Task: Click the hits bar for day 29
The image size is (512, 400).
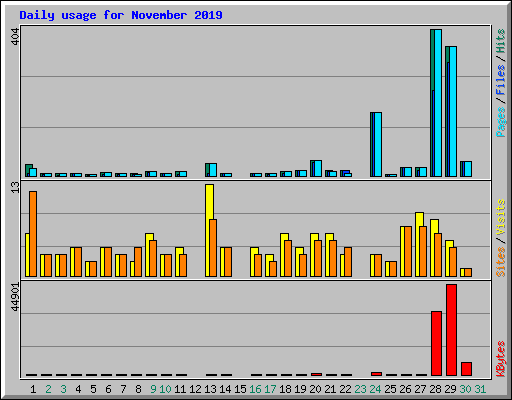Action: 448,111
